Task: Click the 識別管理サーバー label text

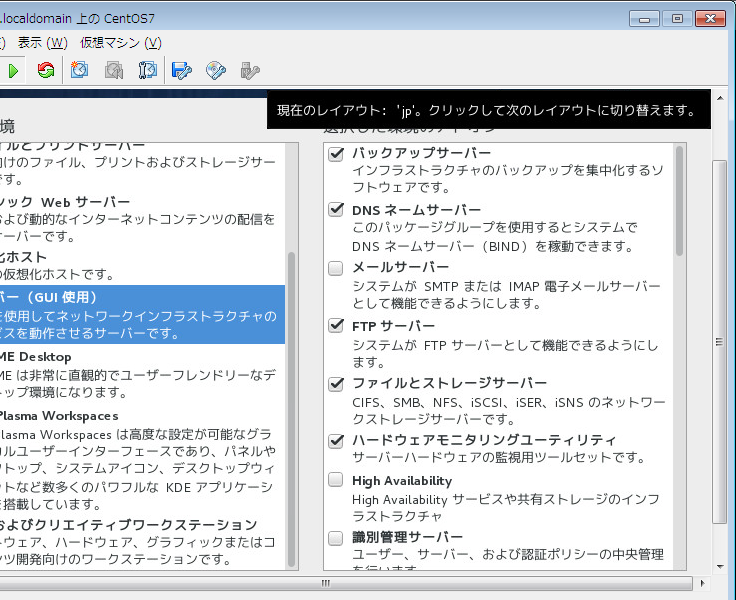Action: pos(407,536)
